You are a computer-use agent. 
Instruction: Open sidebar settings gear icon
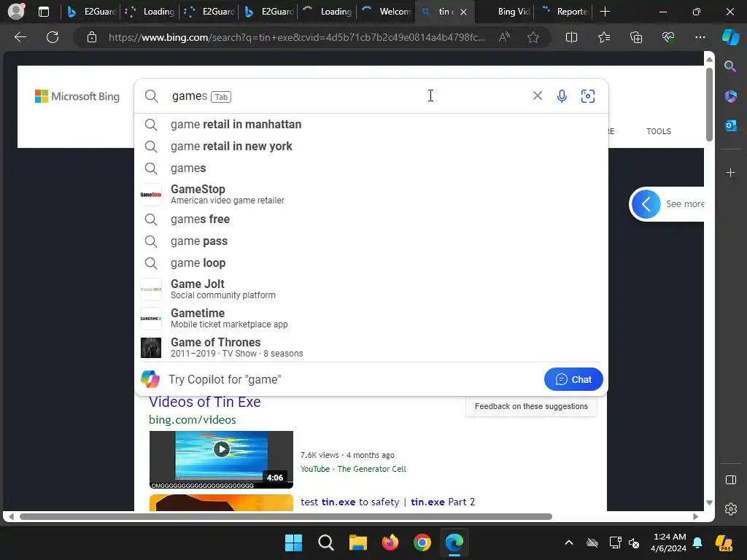point(730,509)
